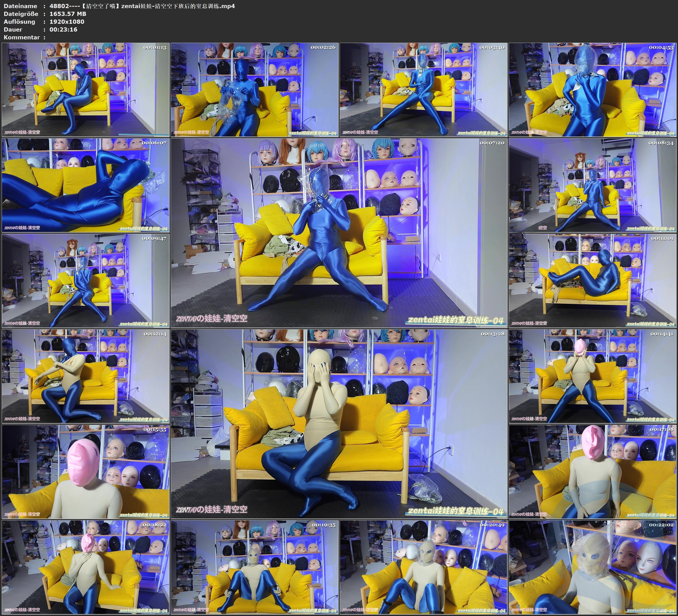678x616 pixels.
Task: Select the thumbnail timestamped 00:20:49
Action: point(424,567)
